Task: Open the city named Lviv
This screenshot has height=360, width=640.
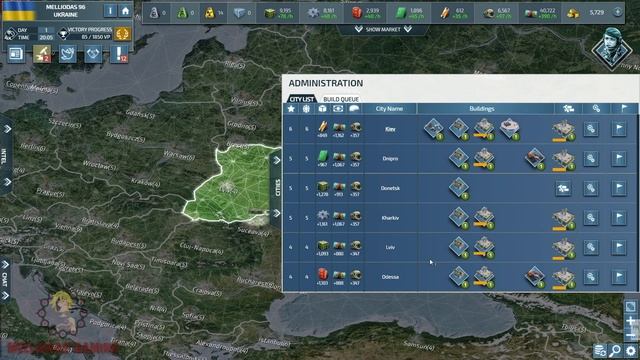Action: 390,247
